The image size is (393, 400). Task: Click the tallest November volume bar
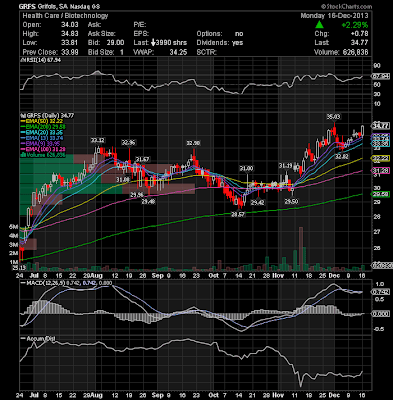tap(301, 249)
